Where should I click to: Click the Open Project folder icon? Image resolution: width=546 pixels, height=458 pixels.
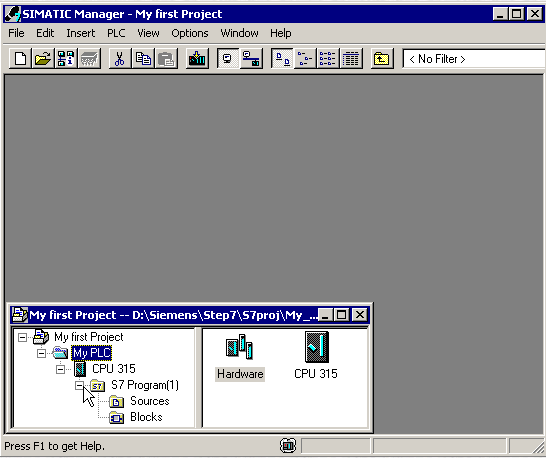(x=43, y=59)
